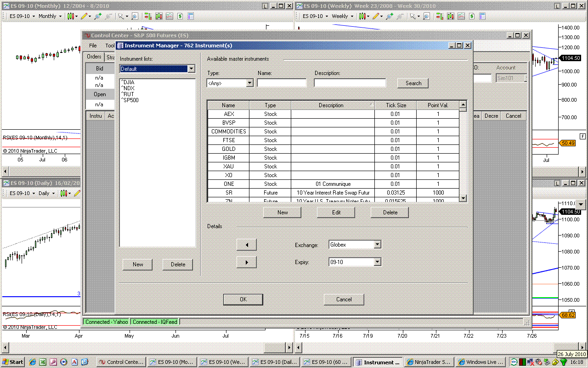Select the cursor pointer tool in the Weekly chart
This screenshot has height=368, width=588.
(x=413, y=16)
